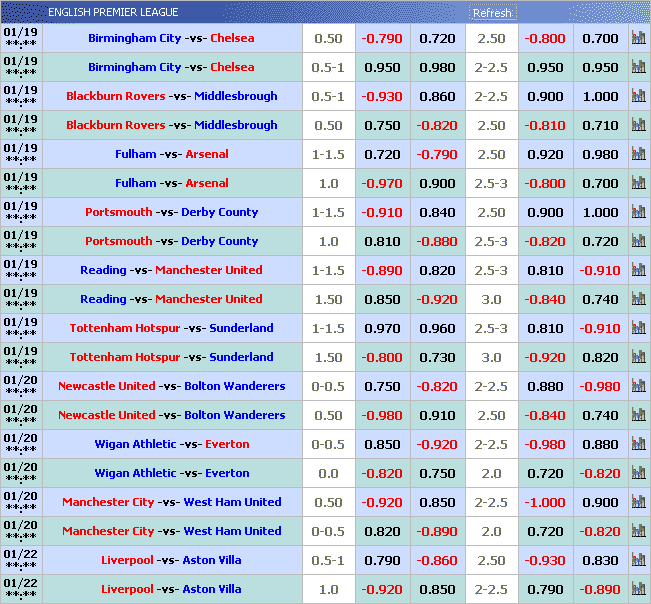
Task: Select 0.790 odds in last Liverpool row
Action: 545,590
